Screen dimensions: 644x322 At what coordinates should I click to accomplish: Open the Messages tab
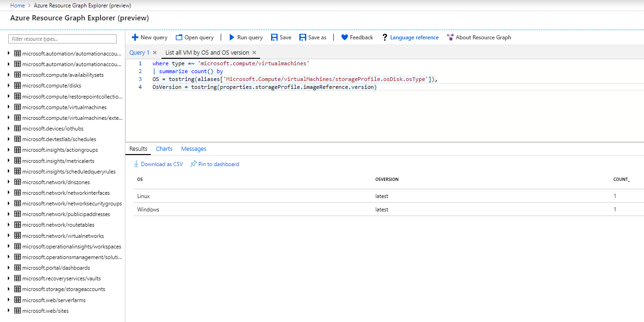pos(193,149)
